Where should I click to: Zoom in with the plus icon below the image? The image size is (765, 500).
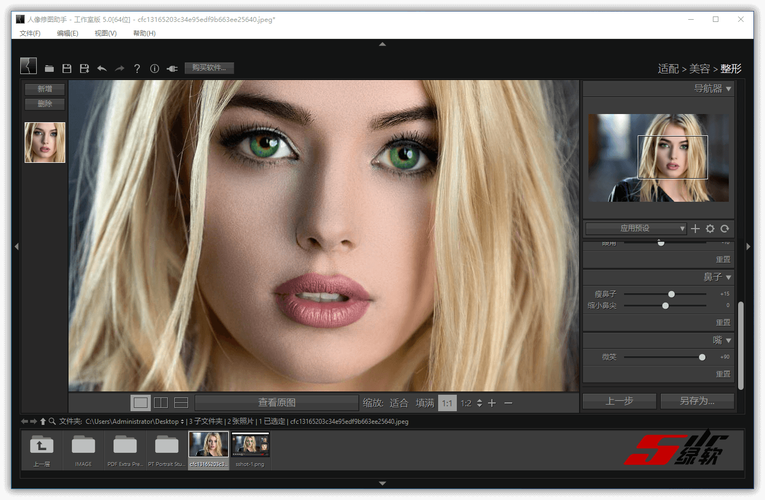[492, 403]
